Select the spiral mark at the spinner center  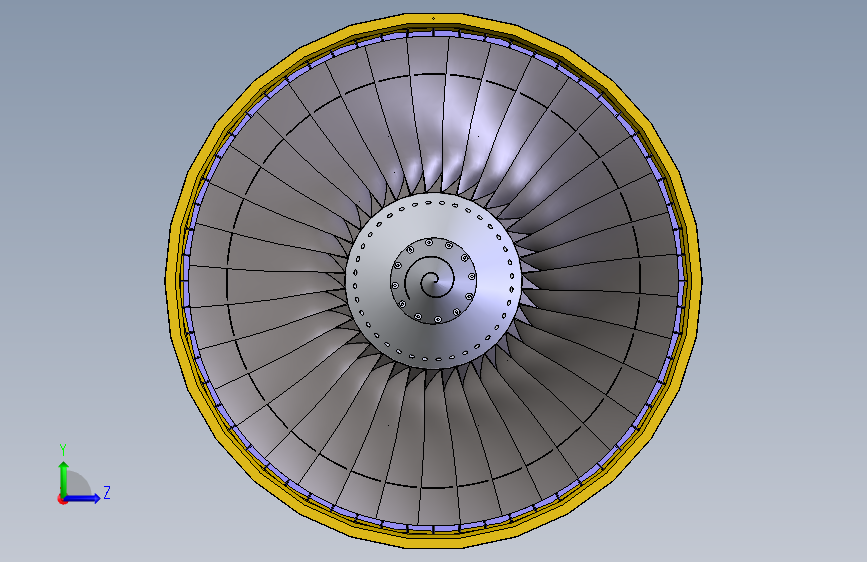[x=432, y=279]
